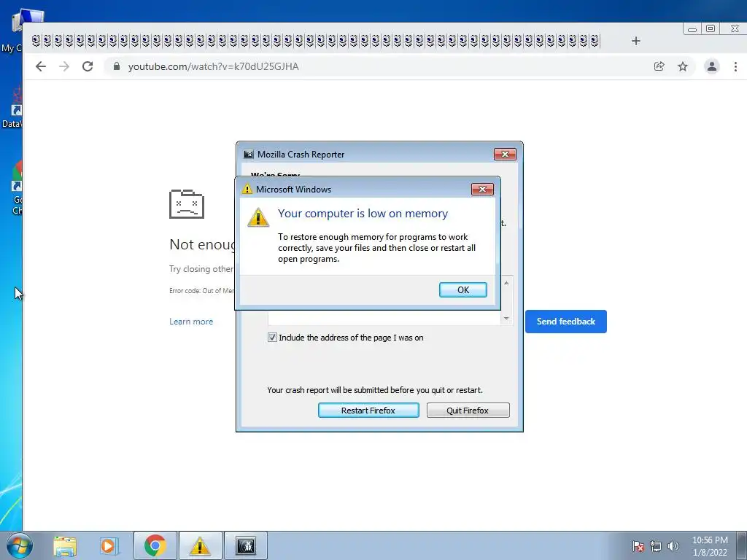Click the yellow warning icon in dialog
Screen dimensions: 747x560
[258, 217]
